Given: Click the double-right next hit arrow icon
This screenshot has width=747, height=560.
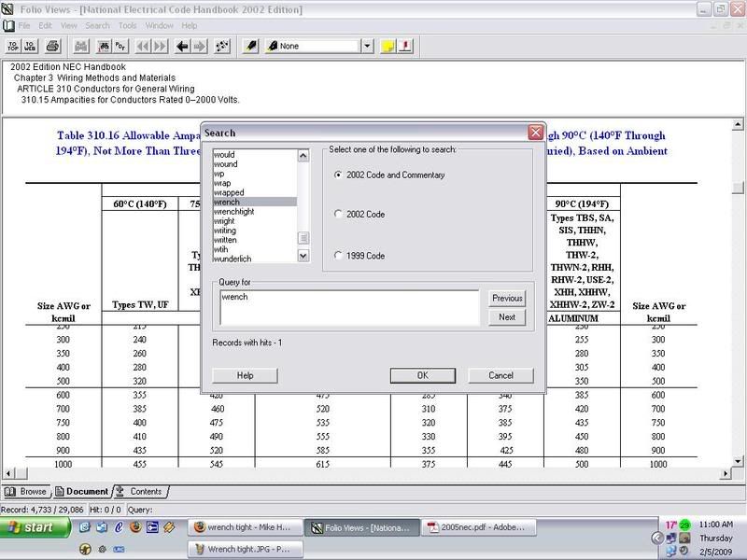Looking at the screenshot, I should pyautogui.click(x=161, y=46).
